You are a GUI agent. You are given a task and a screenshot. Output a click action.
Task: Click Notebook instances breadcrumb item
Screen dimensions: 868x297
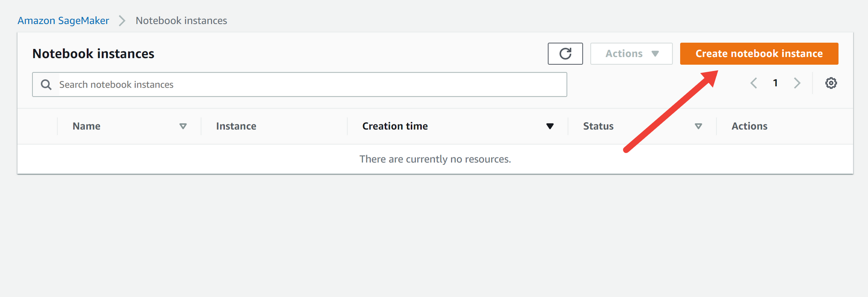click(181, 21)
